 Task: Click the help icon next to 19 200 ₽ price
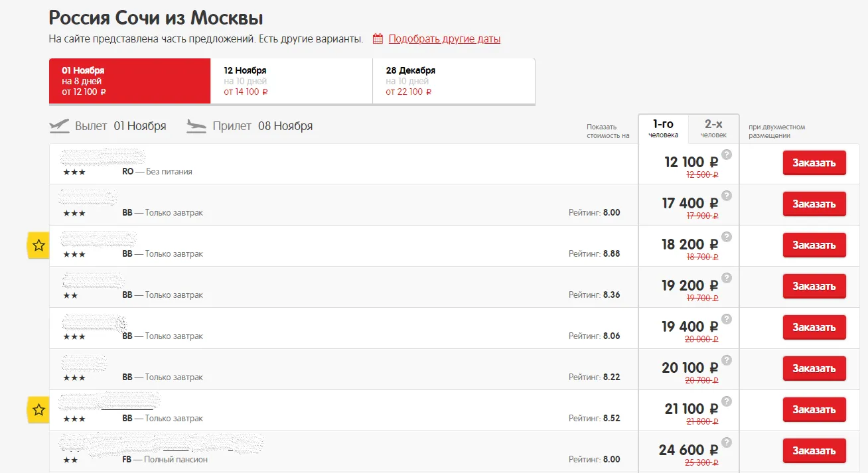tap(727, 278)
